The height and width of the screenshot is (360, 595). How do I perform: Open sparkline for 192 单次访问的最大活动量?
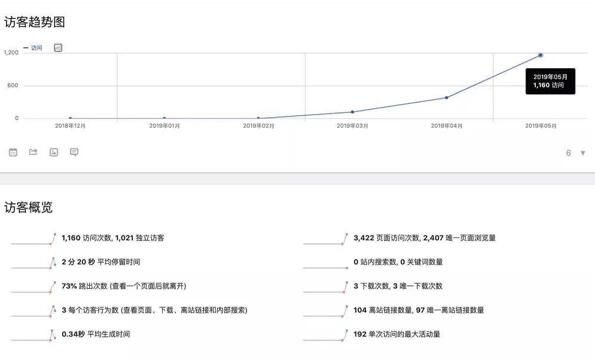pos(326,335)
